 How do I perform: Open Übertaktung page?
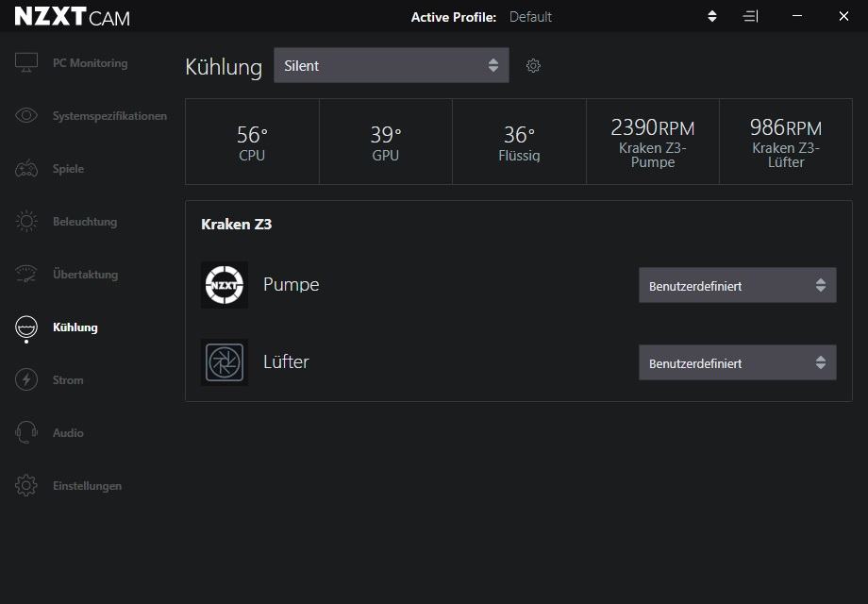click(85, 274)
